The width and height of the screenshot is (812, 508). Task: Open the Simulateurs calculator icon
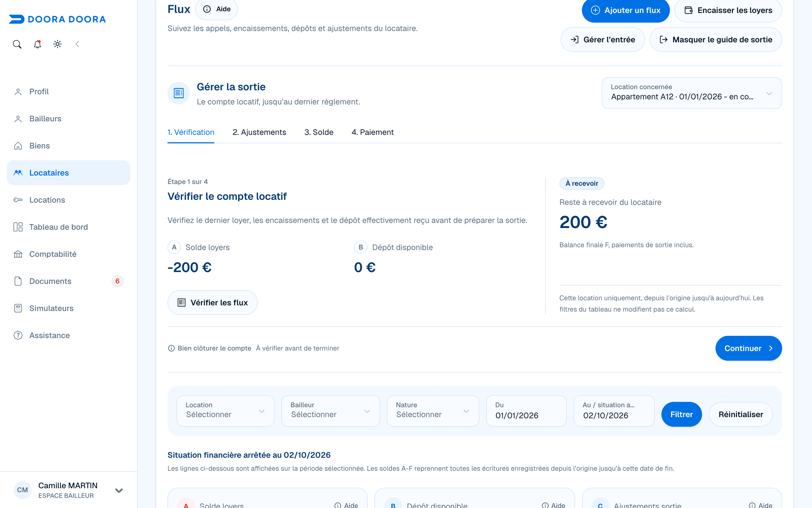pos(18,308)
